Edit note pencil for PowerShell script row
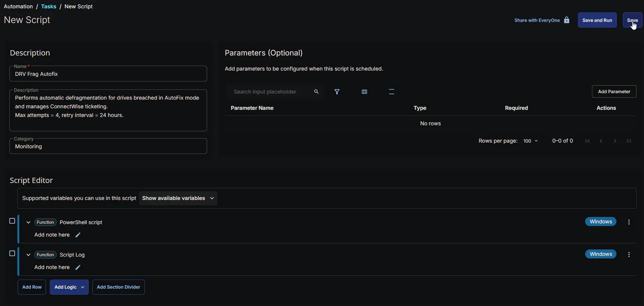Image resolution: width=644 pixels, height=306 pixels. [x=78, y=235]
